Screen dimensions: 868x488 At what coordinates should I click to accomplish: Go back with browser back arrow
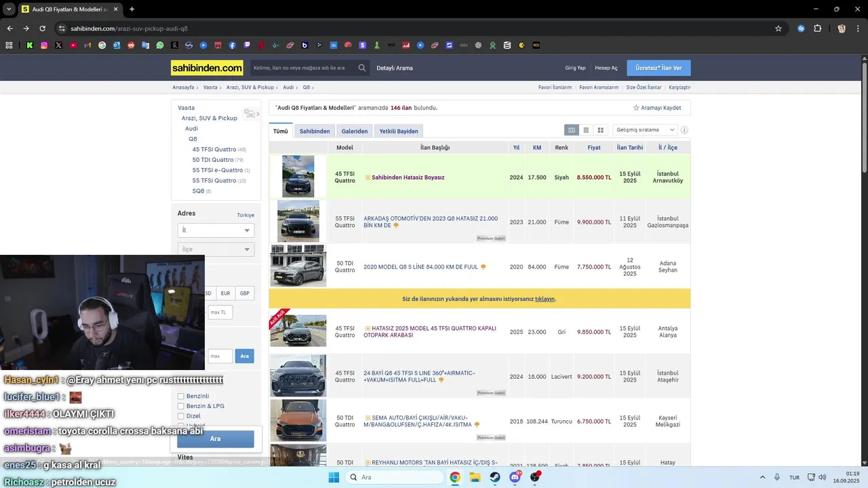tap(9, 28)
